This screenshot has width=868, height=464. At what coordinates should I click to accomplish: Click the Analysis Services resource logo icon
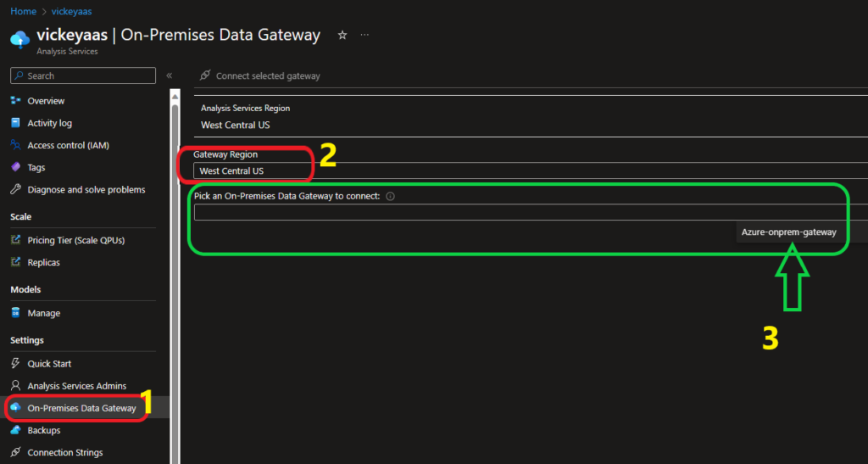point(20,39)
